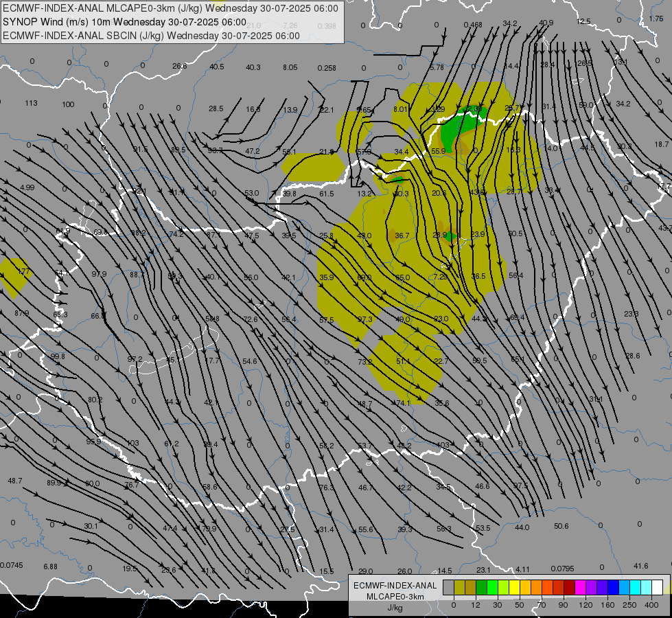Image resolution: width=672 pixels, height=618 pixels.
Task: Click the map value 29.0
Action: [x=366, y=571]
